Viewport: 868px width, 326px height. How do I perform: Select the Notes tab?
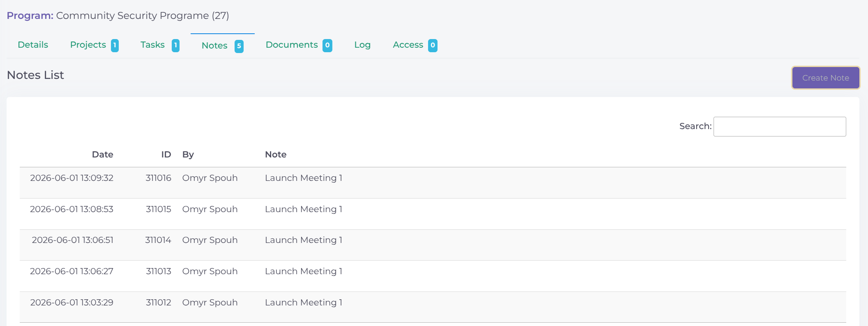(222, 46)
